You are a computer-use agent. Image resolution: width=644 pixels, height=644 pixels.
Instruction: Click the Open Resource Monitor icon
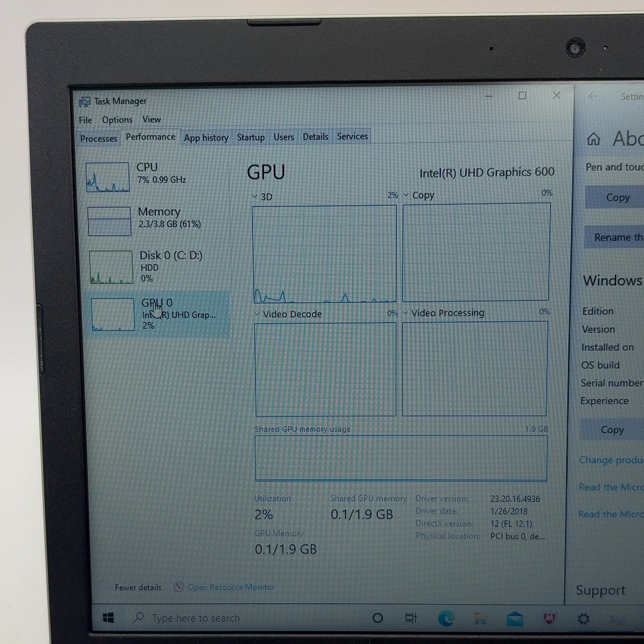179,586
